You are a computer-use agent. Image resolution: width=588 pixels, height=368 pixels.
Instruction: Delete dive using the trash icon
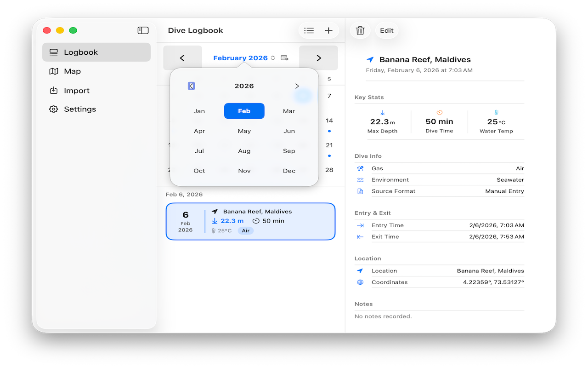coord(360,30)
